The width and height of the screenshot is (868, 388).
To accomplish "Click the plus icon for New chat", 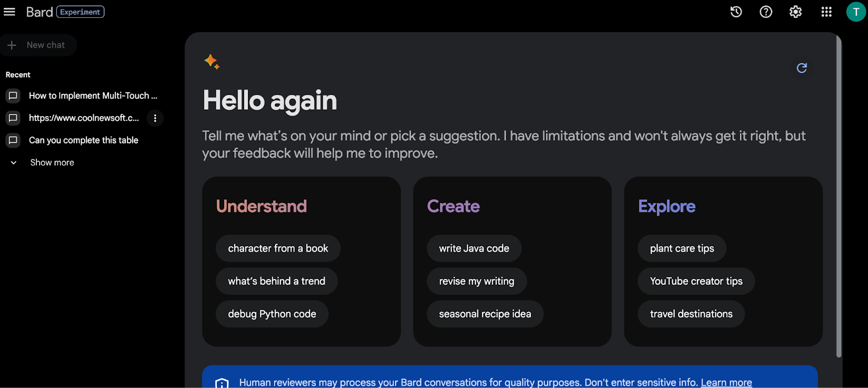I will tap(12, 45).
